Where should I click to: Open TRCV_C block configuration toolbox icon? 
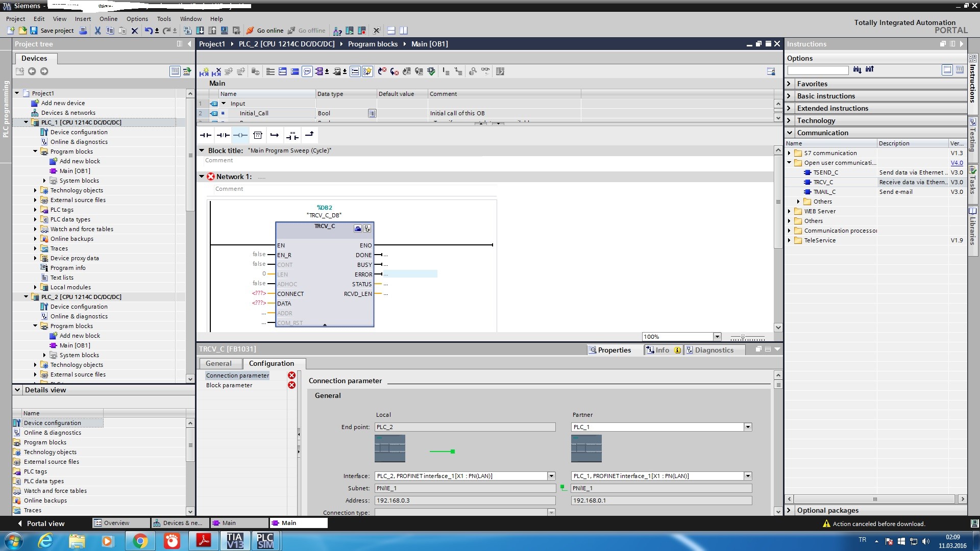[x=358, y=229]
